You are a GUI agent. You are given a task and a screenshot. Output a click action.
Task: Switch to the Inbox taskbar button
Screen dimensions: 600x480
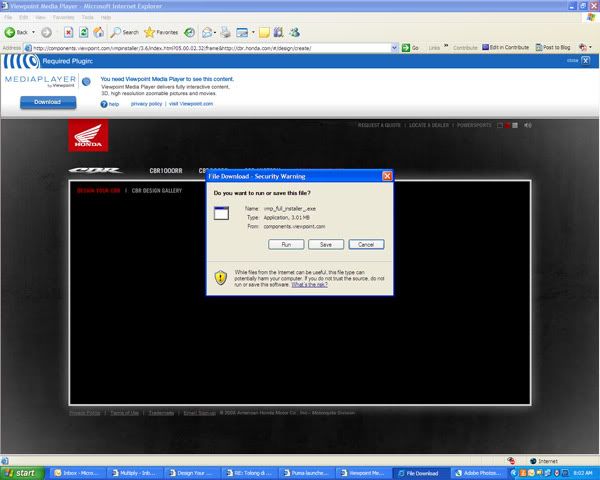[78, 473]
